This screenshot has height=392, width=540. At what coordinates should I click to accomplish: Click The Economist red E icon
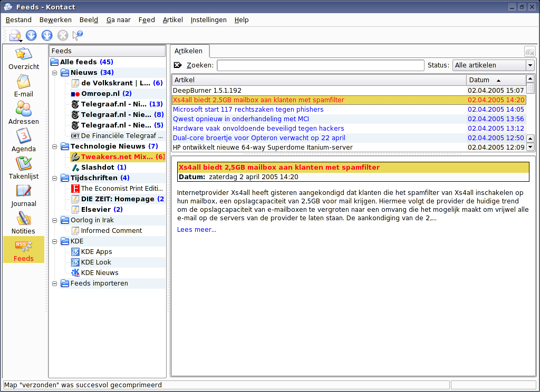pyautogui.click(x=75, y=189)
